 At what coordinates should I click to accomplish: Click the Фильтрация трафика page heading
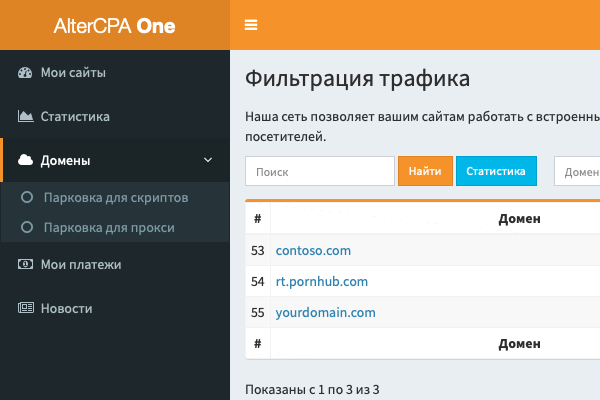coord(357,79)
